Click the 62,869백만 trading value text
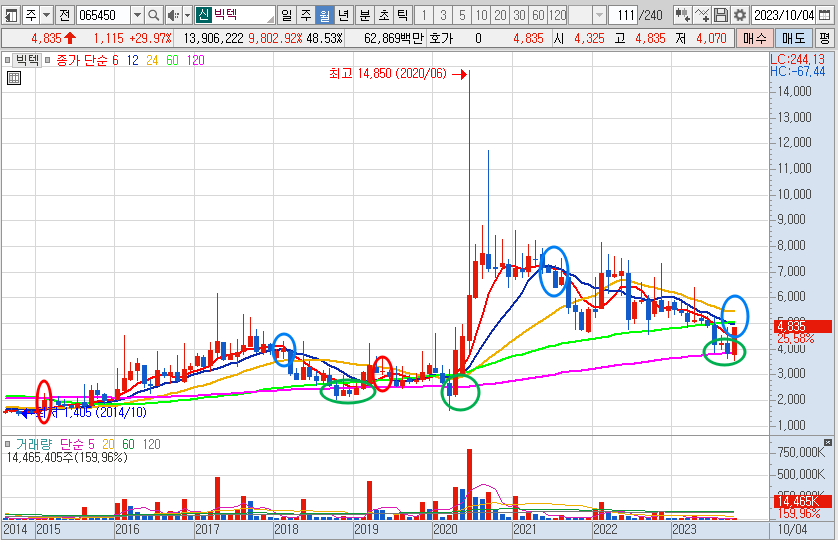The height and width of the screenshot is (540, 838). click(394, 38)
